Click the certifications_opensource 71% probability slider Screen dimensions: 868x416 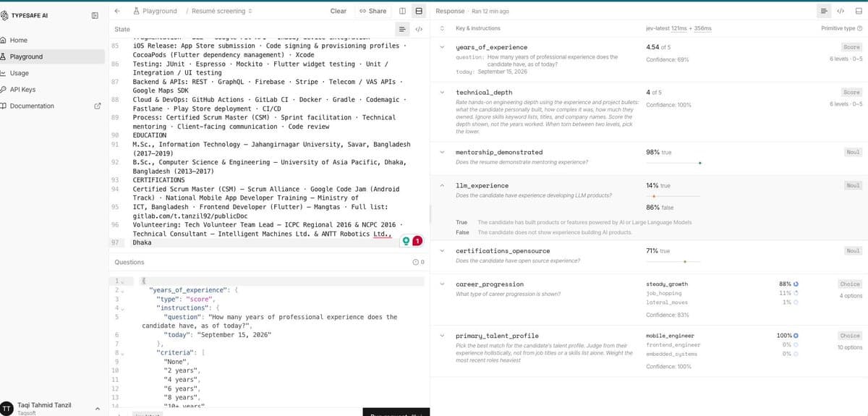click(x=673, y=261)
